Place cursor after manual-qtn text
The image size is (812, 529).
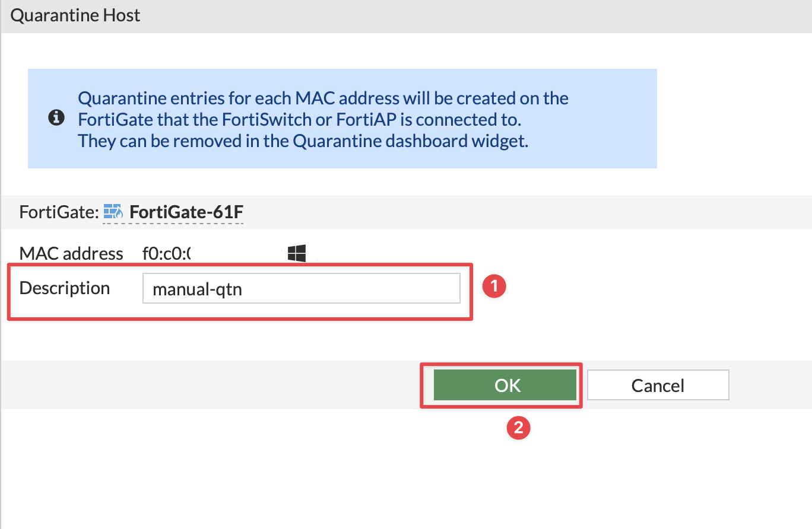(244, 289)
